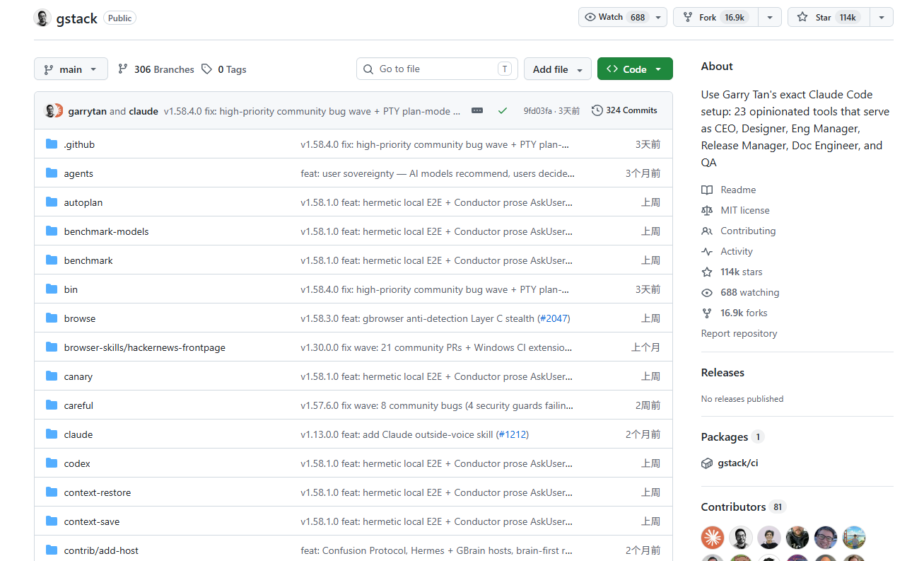Open the garrytan author link

click(x=88, y=111)
